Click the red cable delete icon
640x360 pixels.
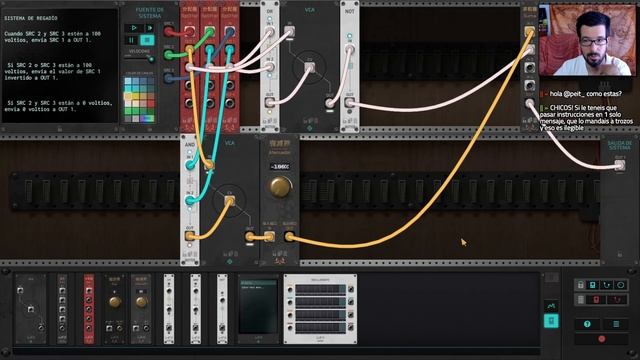(x=617, y=300)
